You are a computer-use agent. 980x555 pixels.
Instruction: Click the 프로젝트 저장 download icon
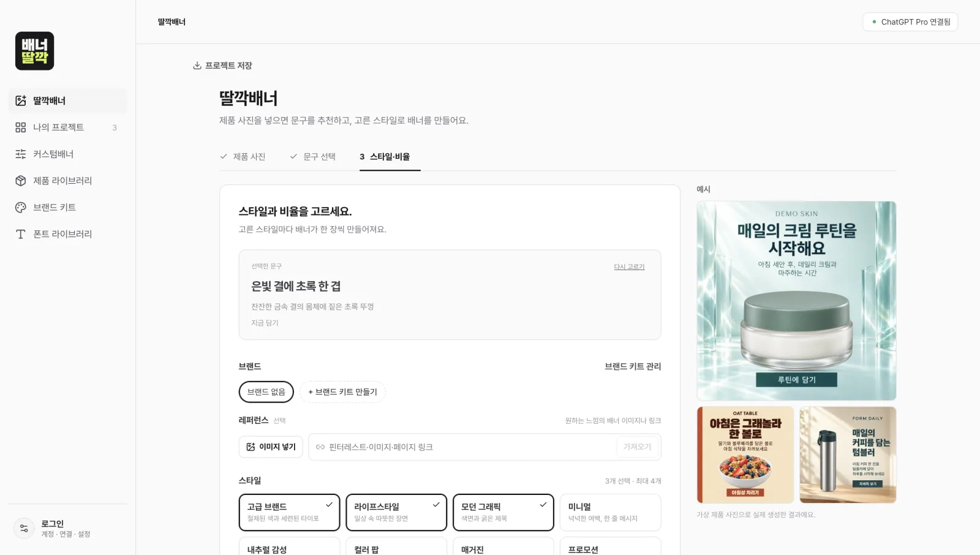click(x=197, y=66)
